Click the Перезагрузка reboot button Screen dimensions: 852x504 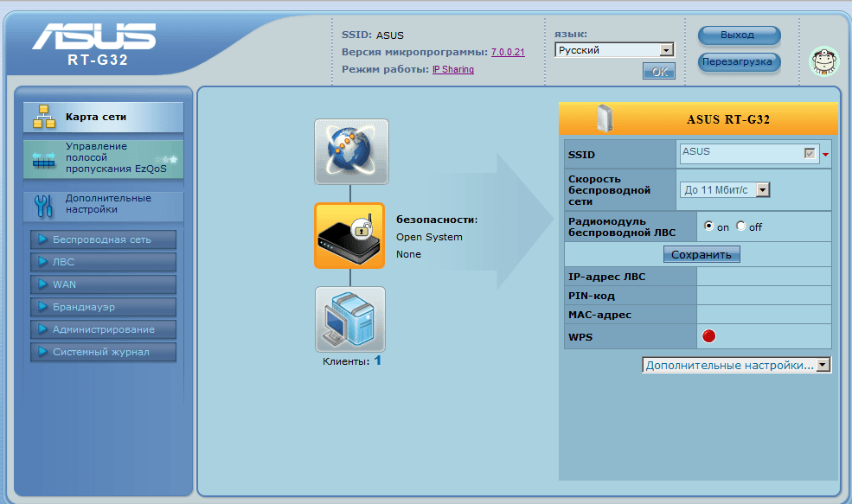point(739,62)
